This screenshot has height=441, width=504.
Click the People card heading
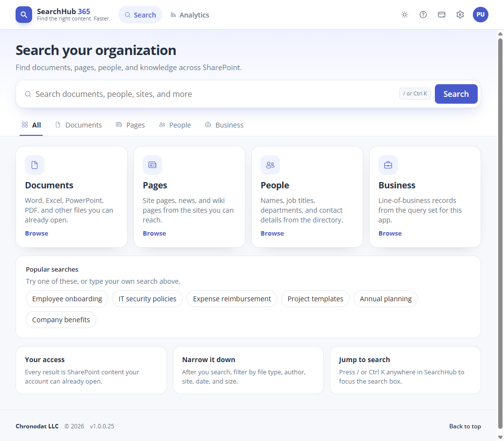click(x=275, y=185)
